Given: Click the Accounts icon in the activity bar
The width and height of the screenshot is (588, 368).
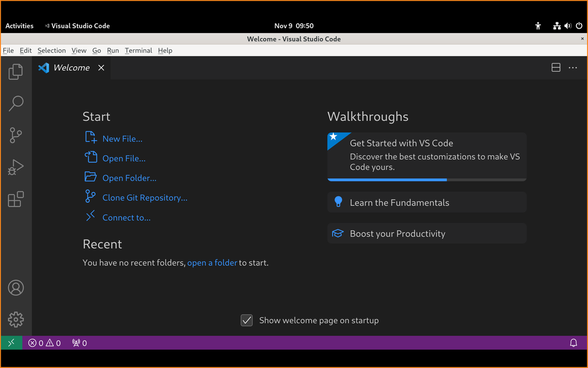Looking at the screenshot, I should [15, 287].
